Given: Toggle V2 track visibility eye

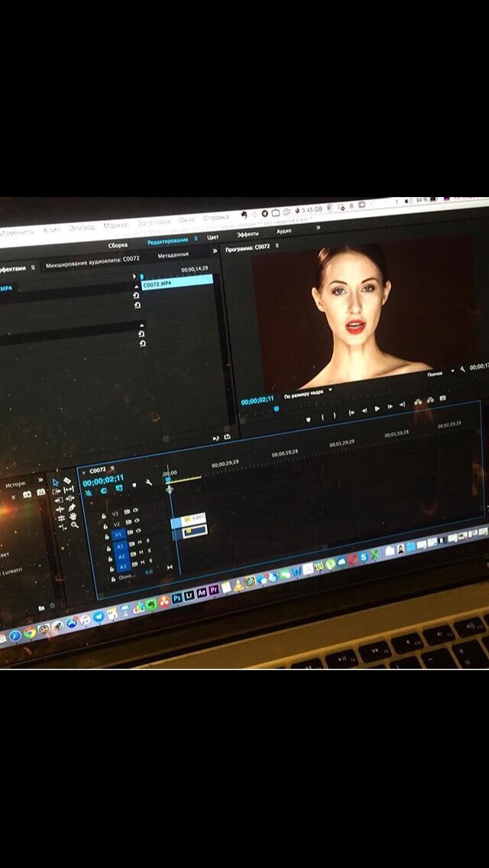Looking at the screenshot, I should pyautogui.click(x=138, y=520).
